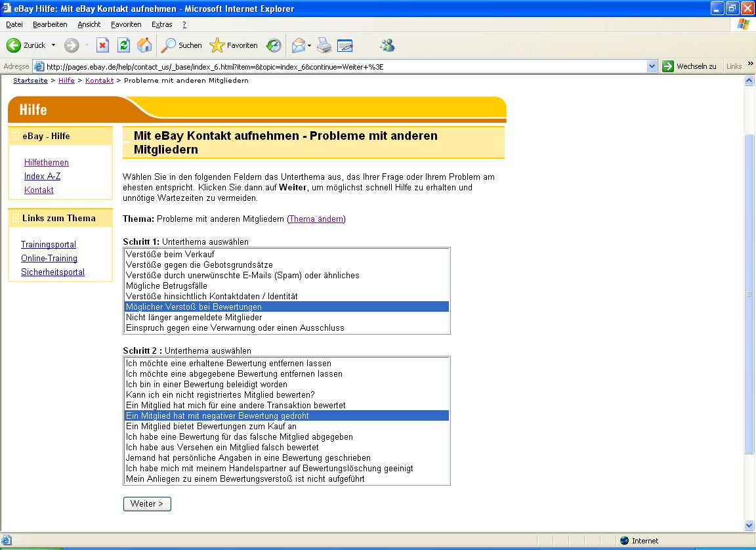The width and height of the screenshot is (756, 550).
Task: Go to the Home page icon
Action: click(x=144, y=45)
